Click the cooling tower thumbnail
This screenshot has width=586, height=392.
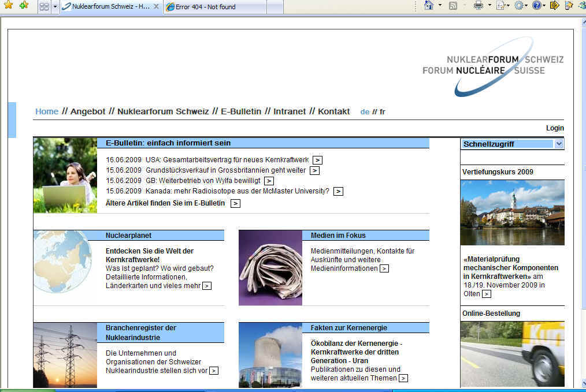click(x=270, y=355)
